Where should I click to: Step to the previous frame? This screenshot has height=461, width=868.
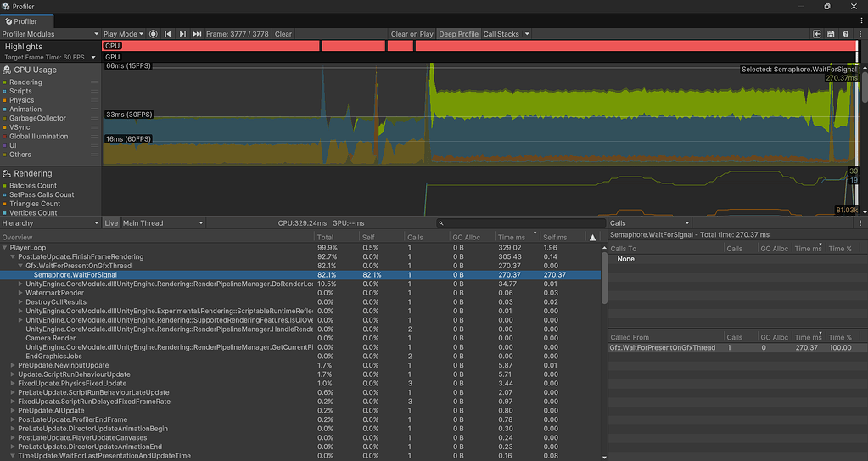pos(168,34)
